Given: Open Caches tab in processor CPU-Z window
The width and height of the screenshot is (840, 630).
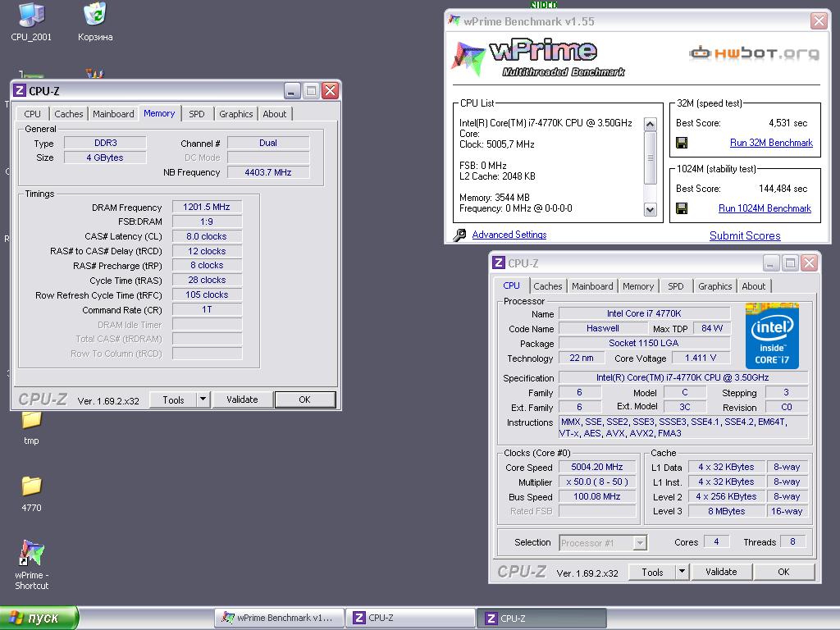Looking at the screenshot, I should pos(547,286).
